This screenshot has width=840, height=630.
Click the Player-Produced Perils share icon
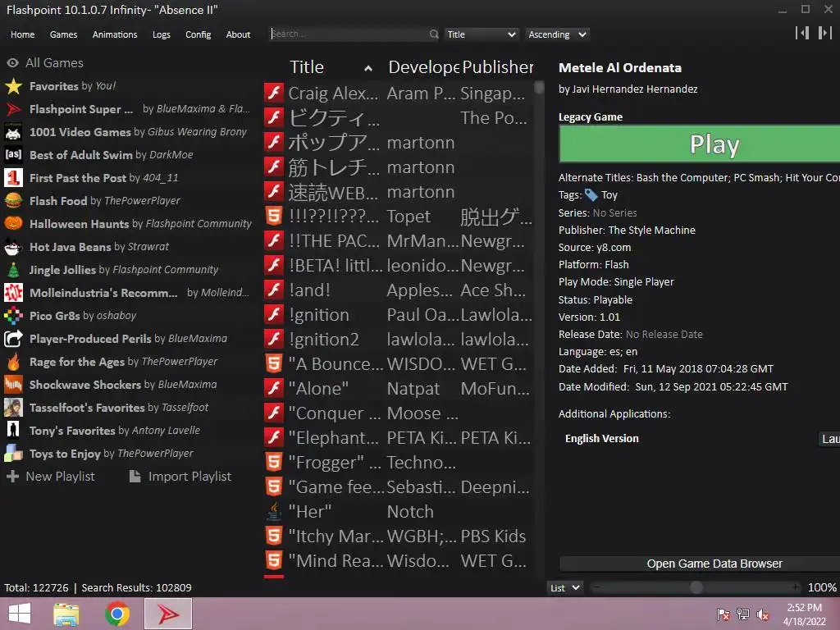point(13,339)
